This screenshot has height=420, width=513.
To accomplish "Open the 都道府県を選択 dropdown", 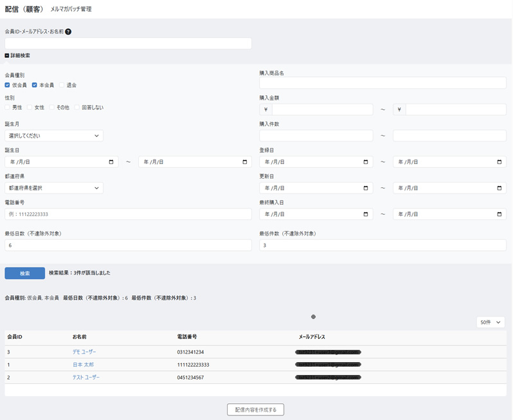I will click(x=54, y=188).
